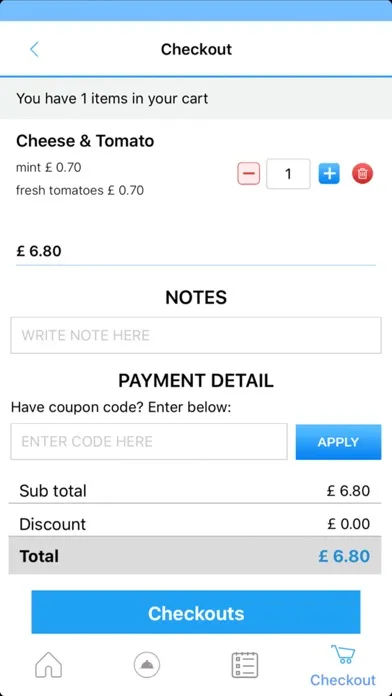The height and width of the screenshot is (696, 392).
Task: Tap the blue Checkouts button
Action: tap(196, 612)
